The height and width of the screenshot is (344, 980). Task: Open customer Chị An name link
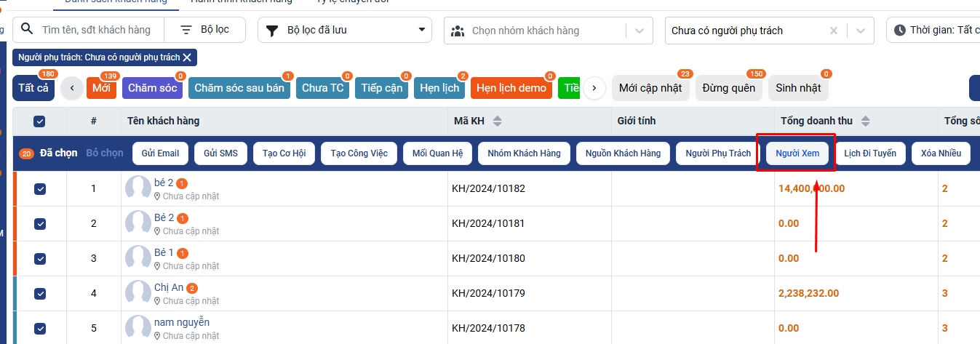click(x=169, y=288)
